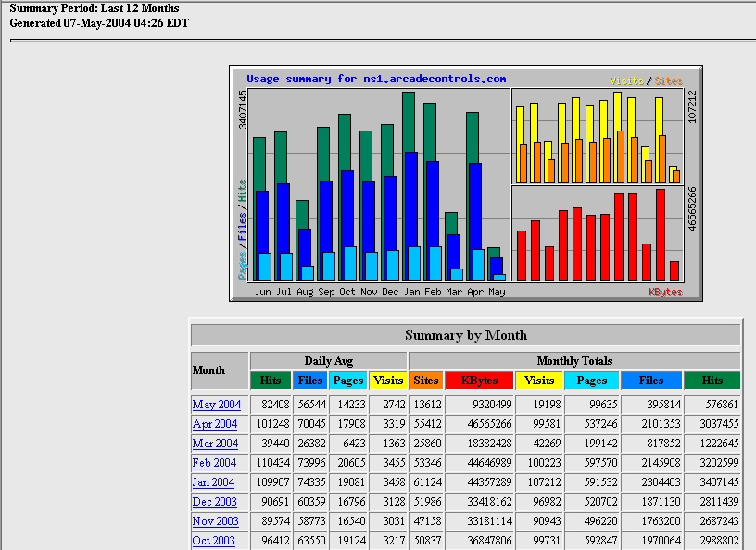Screen dimensions: 756x550
Task: Click the yellow Monthly Totals Visits header
Action: 539,380
